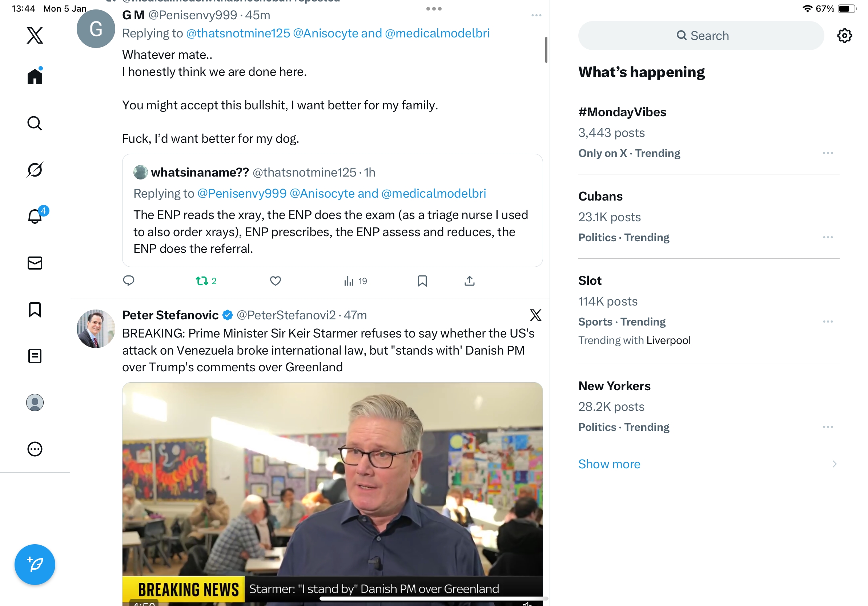Open the Lists icon in sidebar

coord(35,356)
